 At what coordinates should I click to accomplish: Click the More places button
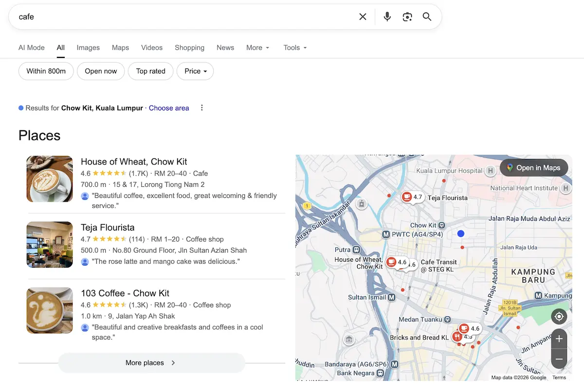[x=151, y=363]
